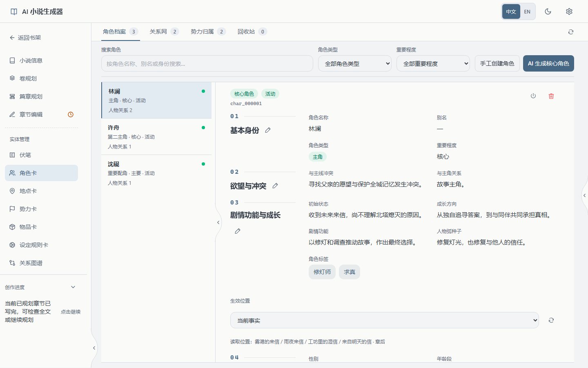Select 沈砚 character card
The height and width of the screenshot is (368, 588).
click(x=156, y=173)
